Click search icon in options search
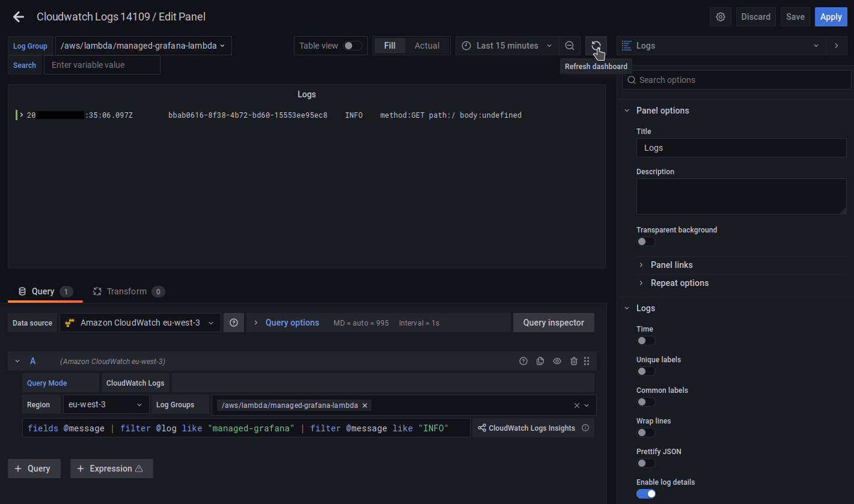Screen dimensions: 854x504 pyautogui.click(x=631, y=80)
